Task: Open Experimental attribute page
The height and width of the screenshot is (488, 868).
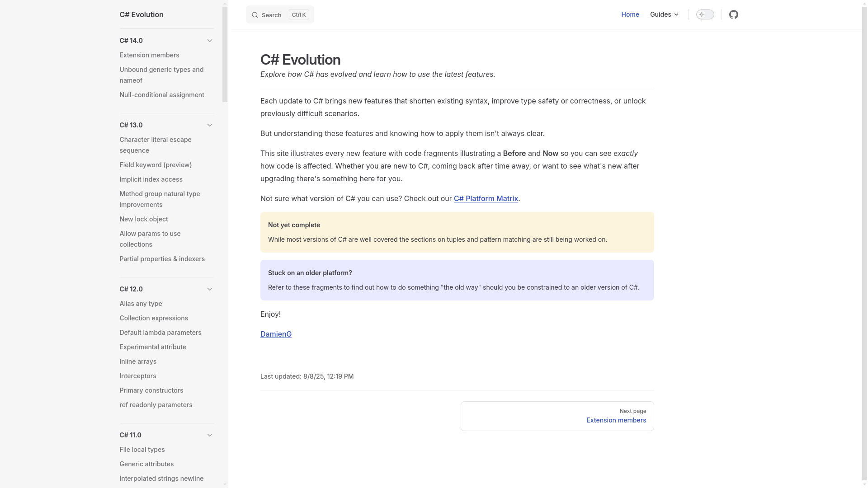Action: click(x=153, y=347)
